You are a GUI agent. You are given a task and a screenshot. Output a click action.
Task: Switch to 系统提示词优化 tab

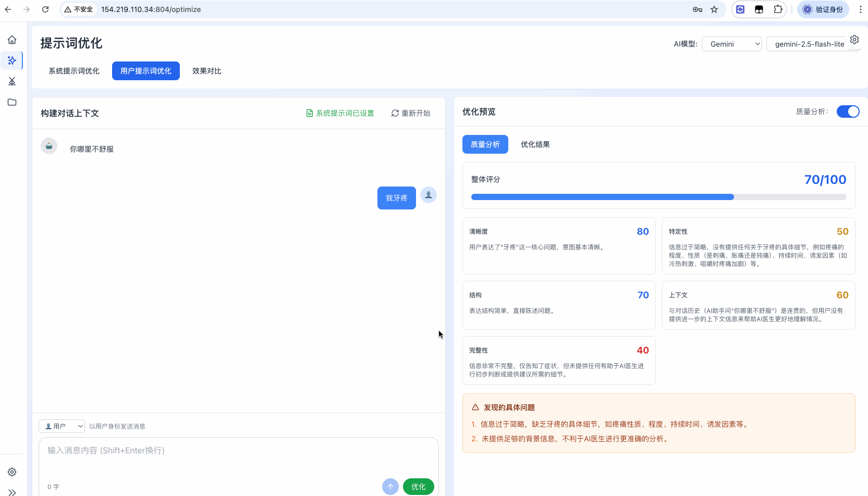[x=74, y=71]
